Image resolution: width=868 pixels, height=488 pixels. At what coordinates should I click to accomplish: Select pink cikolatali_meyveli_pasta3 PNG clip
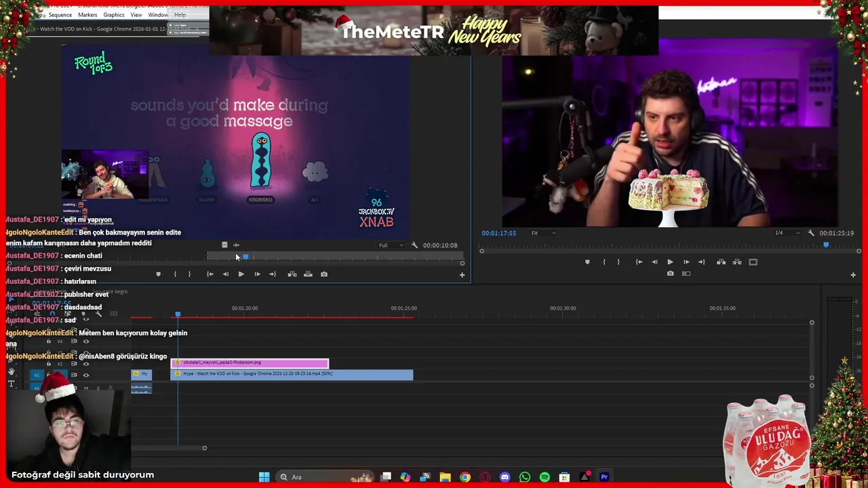(x=250, y=363)
